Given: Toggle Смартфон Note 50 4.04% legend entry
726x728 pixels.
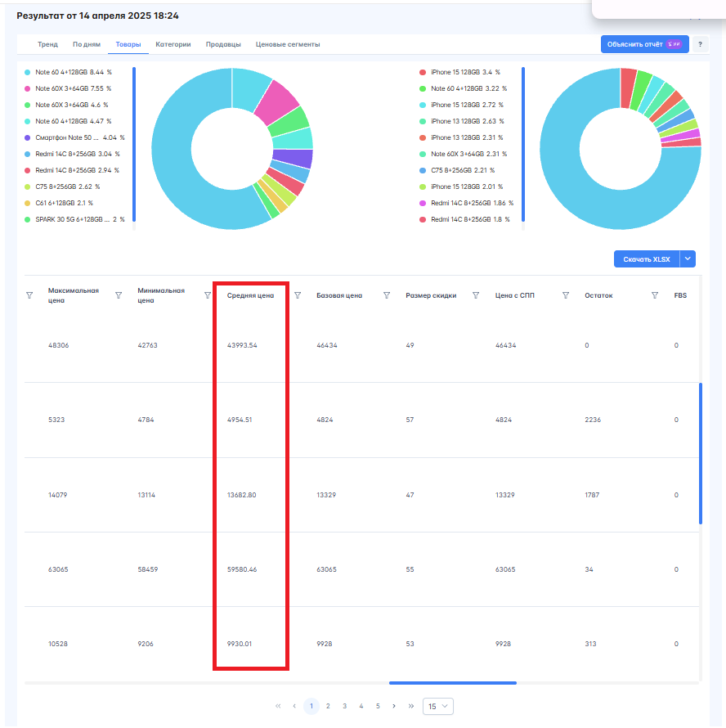Looking at the screenshot, I should (74, 137).
